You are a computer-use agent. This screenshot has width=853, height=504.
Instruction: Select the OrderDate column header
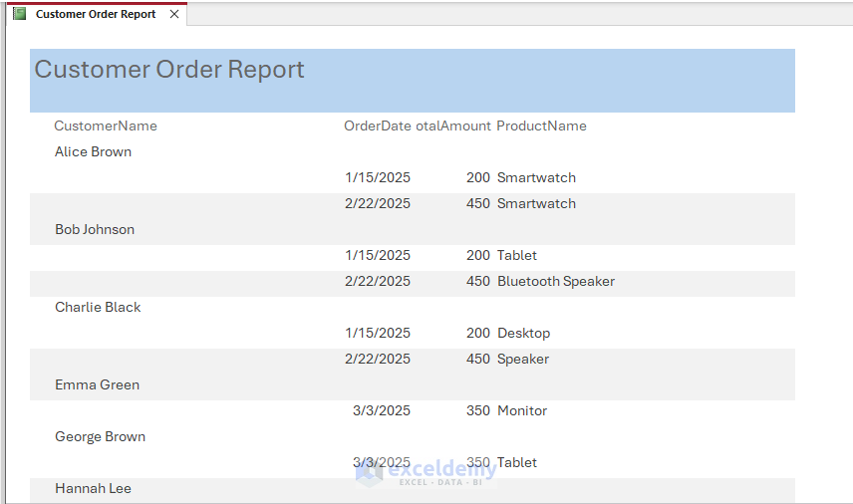coord(377,126)
